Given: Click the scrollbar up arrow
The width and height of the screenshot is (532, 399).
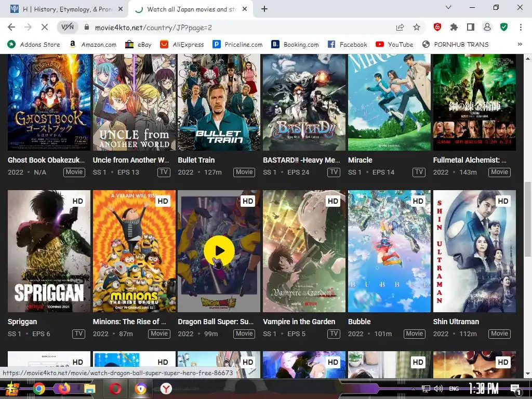Looking at the screenshot, I should point(528,58).
